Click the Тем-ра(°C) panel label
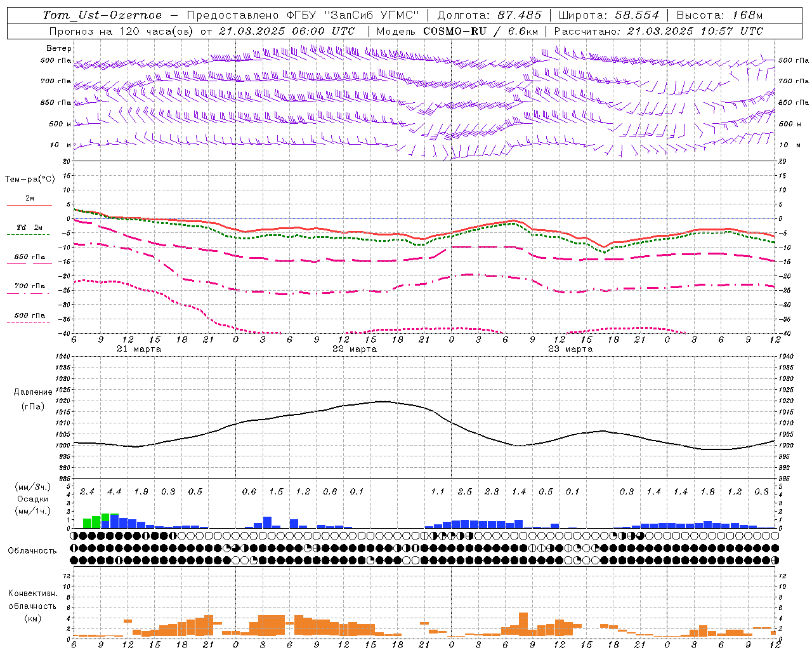This screenshot has width=812, height=650. [30, 180]
